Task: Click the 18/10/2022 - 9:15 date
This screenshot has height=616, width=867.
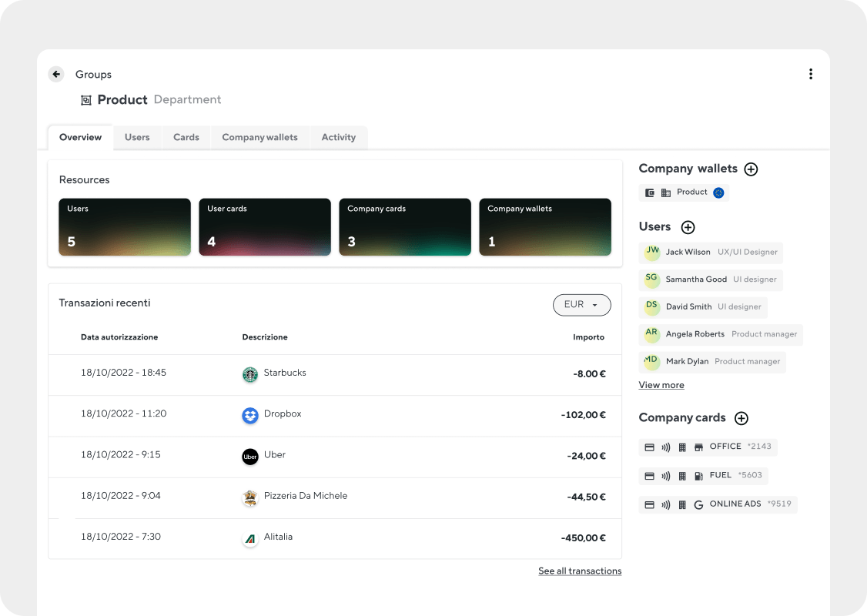Action: point(121,454)
